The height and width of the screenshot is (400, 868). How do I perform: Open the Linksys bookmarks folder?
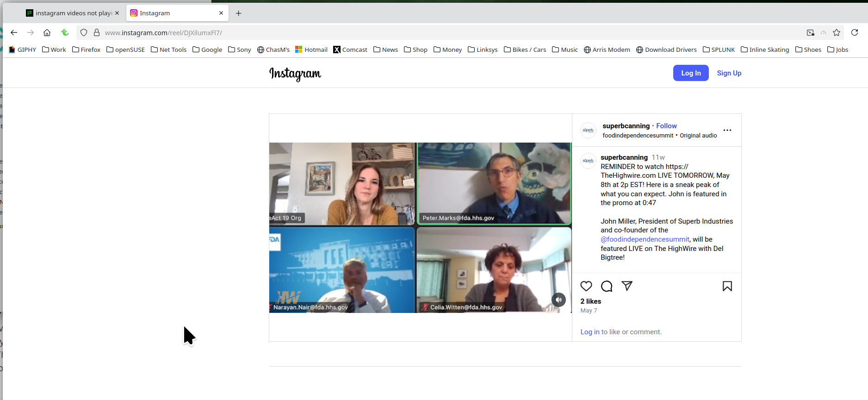pos(483,50)
